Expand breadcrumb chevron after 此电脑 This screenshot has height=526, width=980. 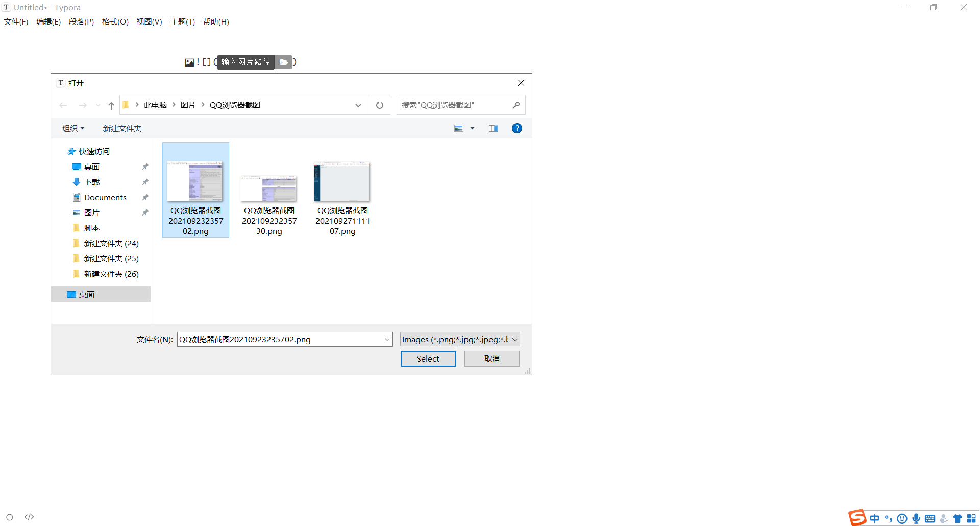tap(174, 105)
